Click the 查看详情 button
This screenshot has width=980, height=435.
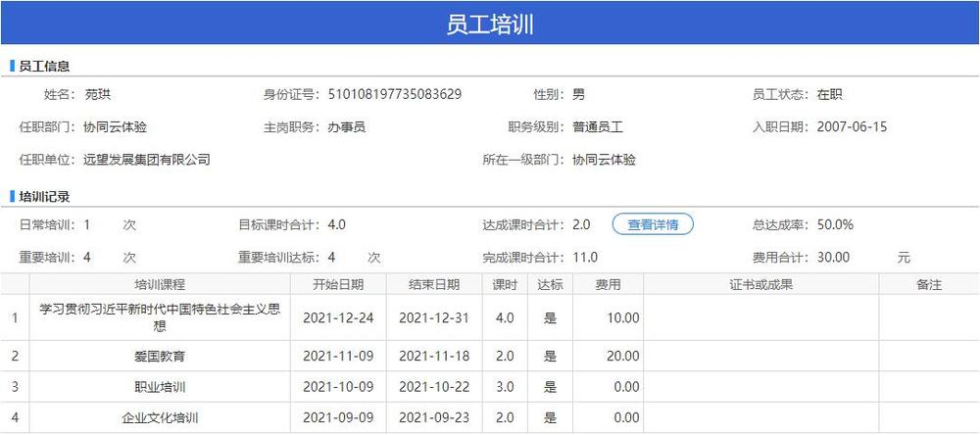coord(653,224)
